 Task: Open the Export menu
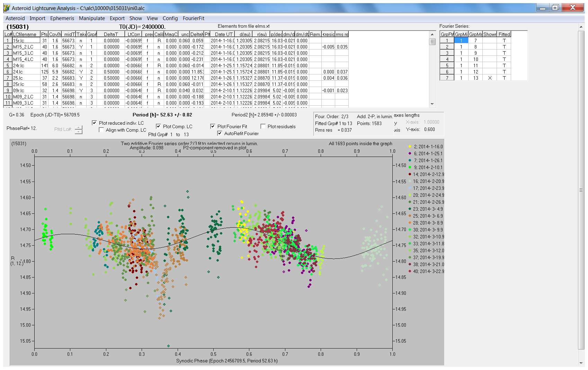click(x=117, y=18)
